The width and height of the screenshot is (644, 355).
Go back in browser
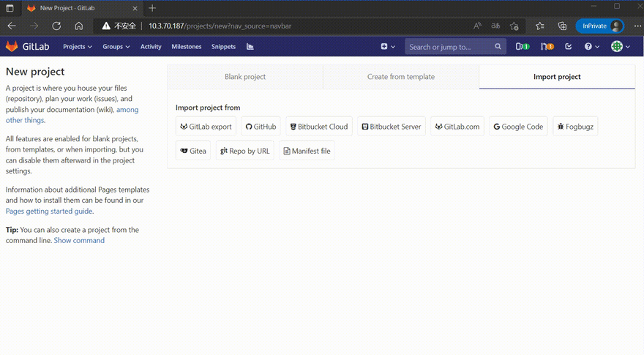pos(12,26)
